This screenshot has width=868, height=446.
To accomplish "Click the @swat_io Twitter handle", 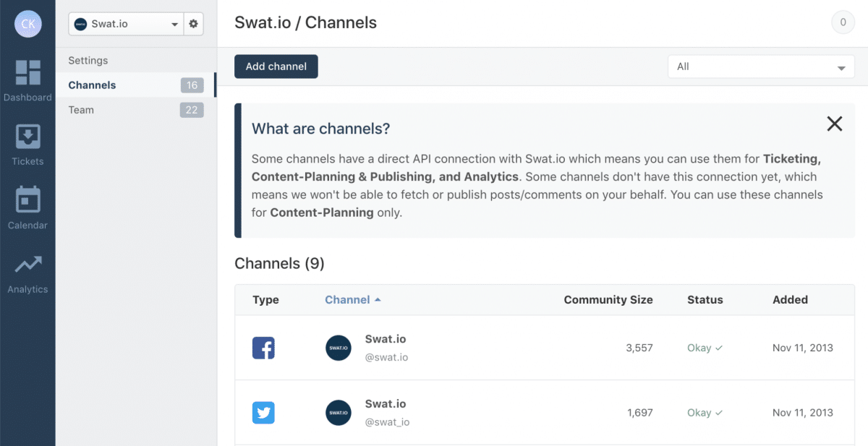I will [388, 422].
